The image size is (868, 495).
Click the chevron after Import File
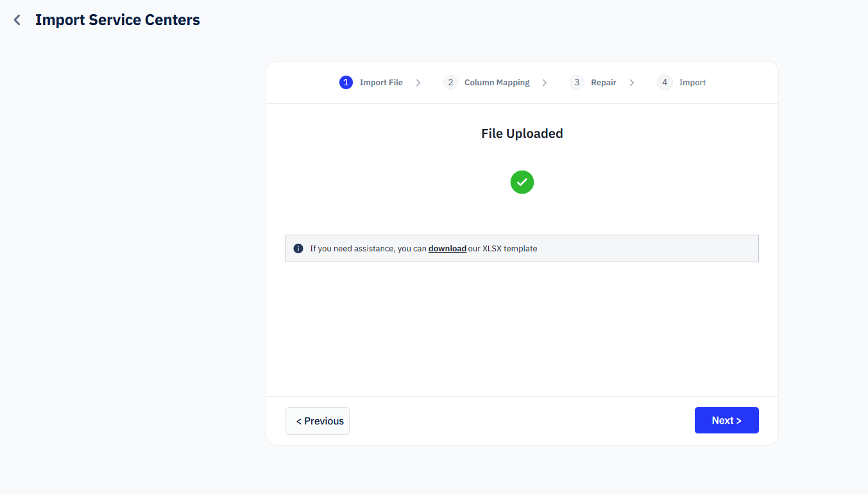(x=418, y=83)
